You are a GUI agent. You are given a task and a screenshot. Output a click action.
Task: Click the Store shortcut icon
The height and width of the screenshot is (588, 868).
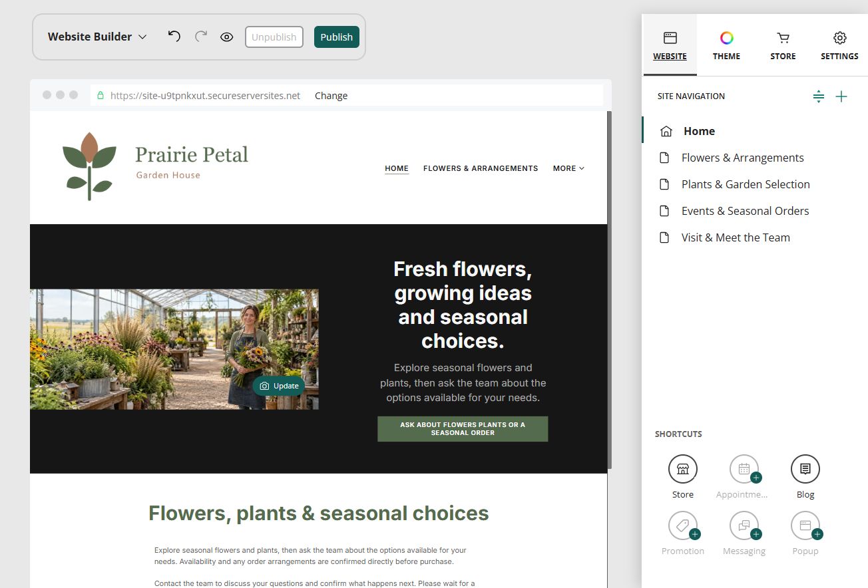[683, 469]
